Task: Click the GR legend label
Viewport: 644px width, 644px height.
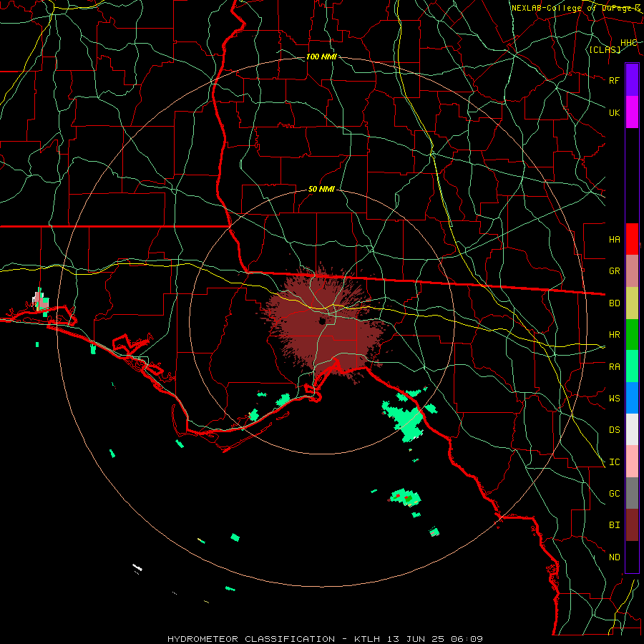Action: (615, 271)
